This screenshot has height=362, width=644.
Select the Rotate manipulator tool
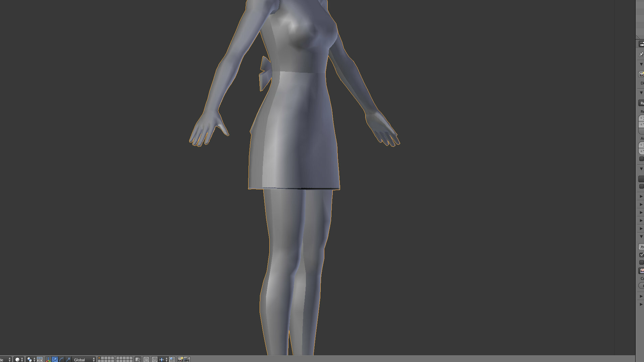pyautogui.click(x=61, y=359)
